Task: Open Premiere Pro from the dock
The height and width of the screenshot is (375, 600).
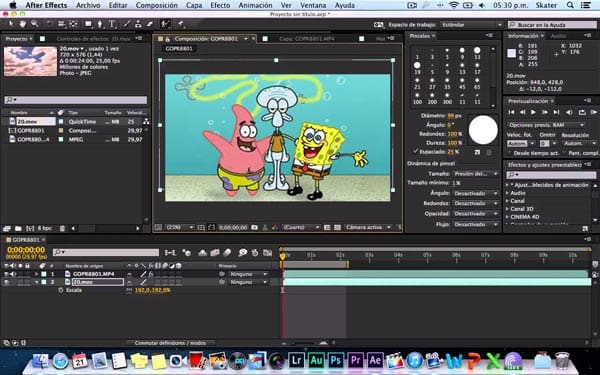Action: (x=355, y=360)
